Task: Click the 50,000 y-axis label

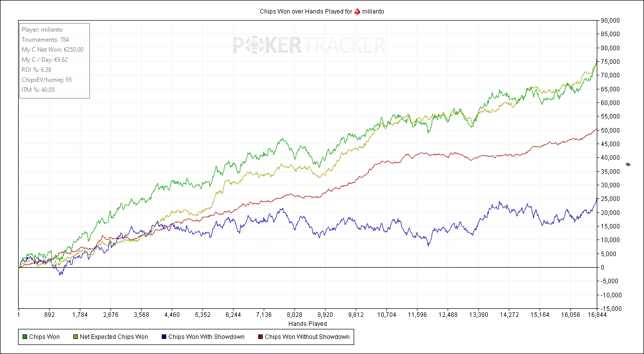Action: click(611, 131)
